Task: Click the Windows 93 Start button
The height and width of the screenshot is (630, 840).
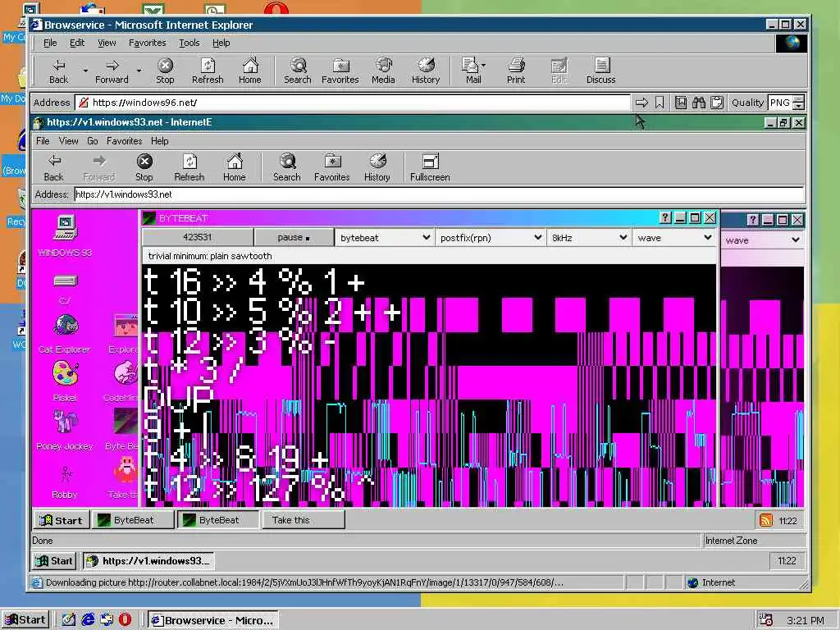Action: click(61, 519)
